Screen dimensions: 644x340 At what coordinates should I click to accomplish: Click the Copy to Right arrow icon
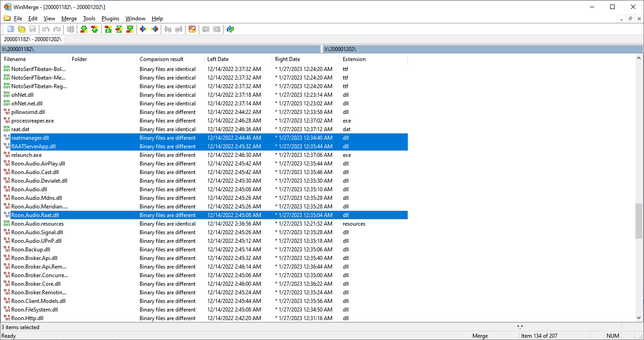point(144,29)
